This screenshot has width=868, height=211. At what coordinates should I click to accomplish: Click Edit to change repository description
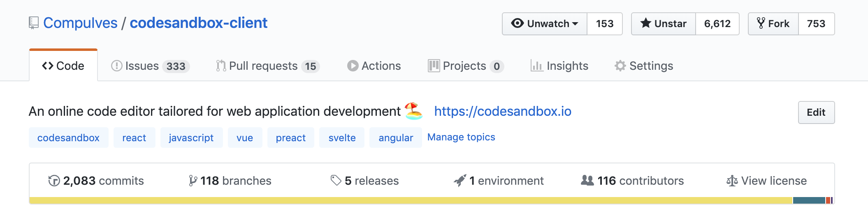click(x=816, y=112)
